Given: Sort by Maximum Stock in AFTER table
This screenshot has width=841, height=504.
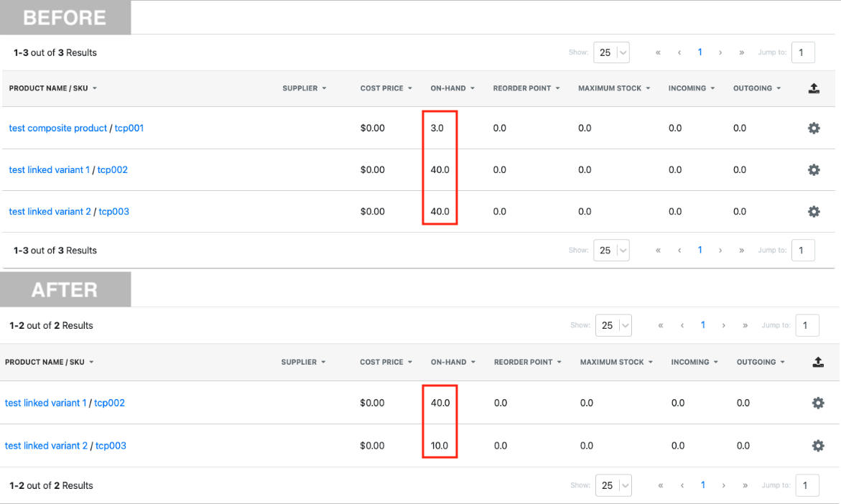Looking at the screenshot, I should point(616,363).
